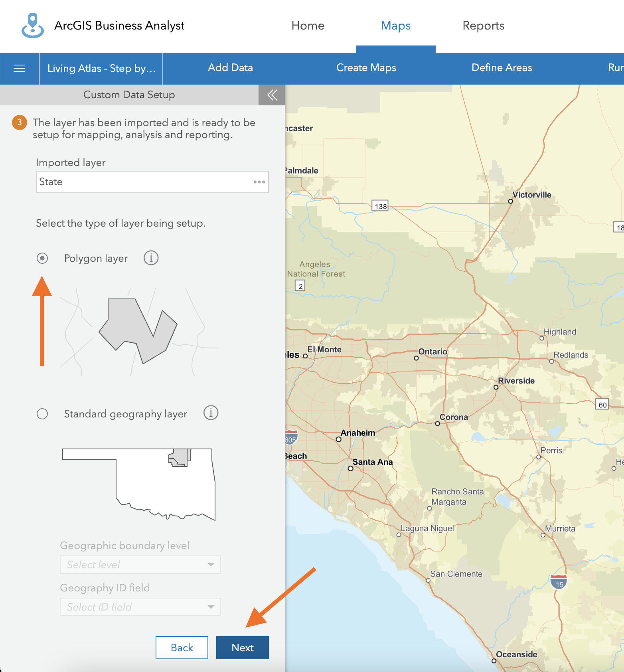This screenshot has height=672, width=624.
Task: Click the Redlands label on map
Action: pos(571,355)
